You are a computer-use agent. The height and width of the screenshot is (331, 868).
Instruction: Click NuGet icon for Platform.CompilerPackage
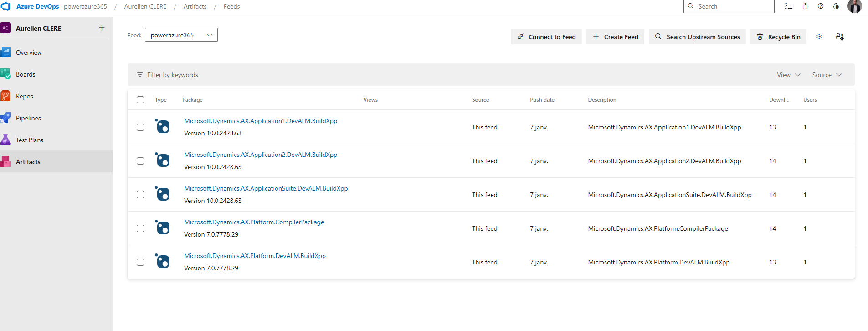[162, 227]
